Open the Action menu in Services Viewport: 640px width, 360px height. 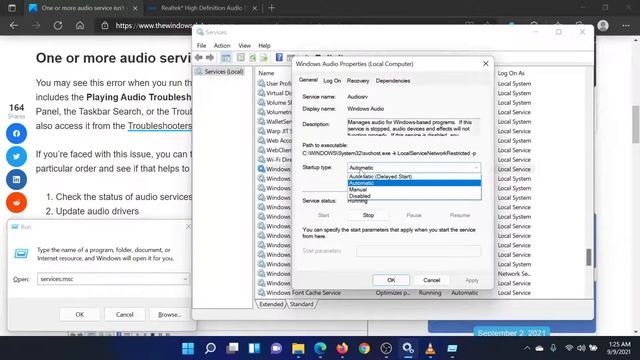[222, 46]
